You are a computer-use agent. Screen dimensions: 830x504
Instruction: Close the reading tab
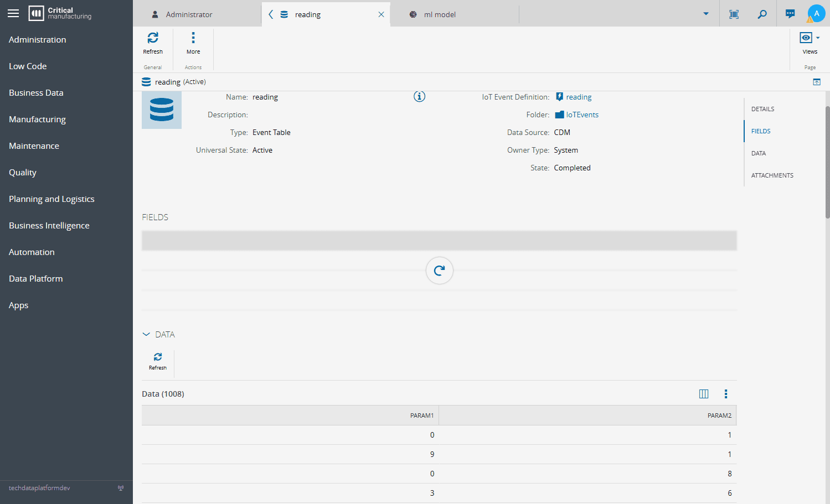pos(381,14)
